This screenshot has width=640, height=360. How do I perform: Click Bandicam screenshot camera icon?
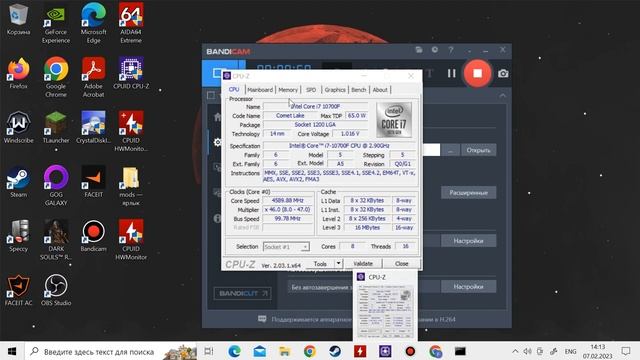pos(503,73)
